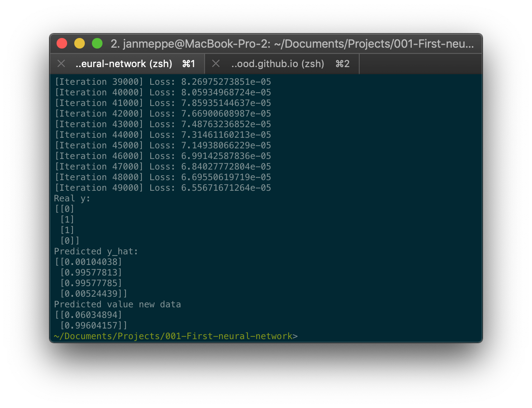Click the Iteration 49000 loss line
Image resolution: width=532 pixels, height=408 pixels.
pyautogui.click(x=162, y=188)
